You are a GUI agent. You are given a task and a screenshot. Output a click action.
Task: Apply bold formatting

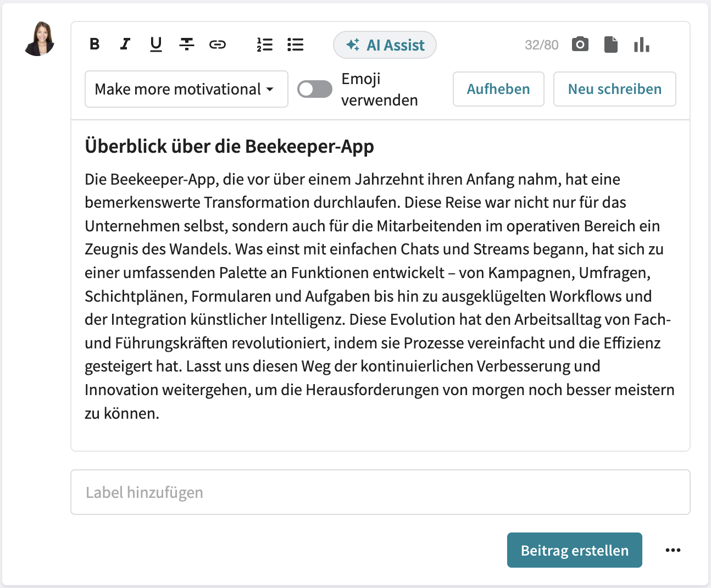coord(94,45)
